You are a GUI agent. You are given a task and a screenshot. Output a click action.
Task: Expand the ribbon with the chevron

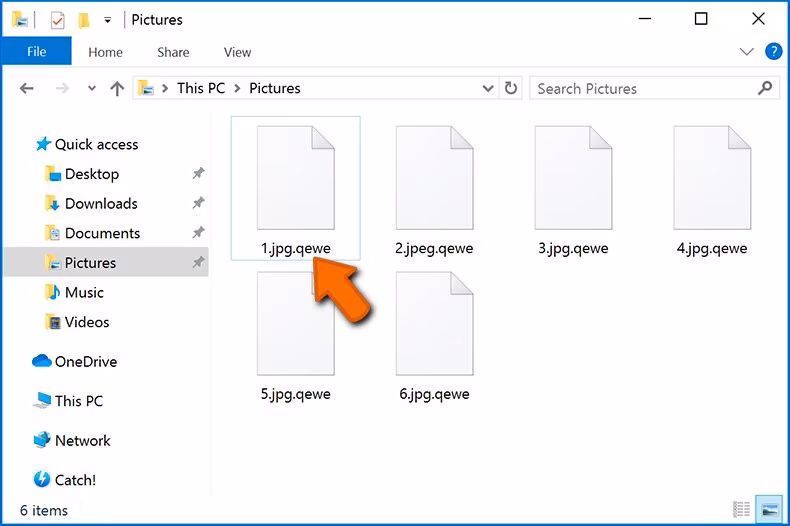pos(746,51)
